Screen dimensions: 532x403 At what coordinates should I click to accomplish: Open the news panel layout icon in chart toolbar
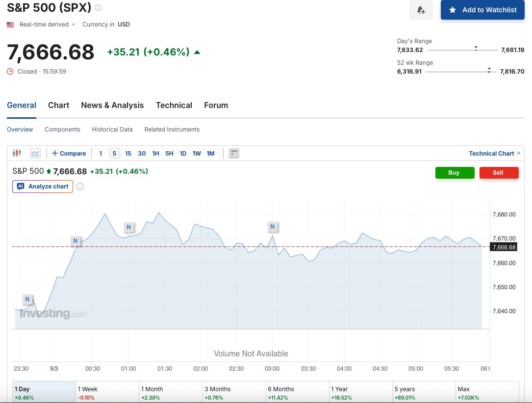pos(234,153)
